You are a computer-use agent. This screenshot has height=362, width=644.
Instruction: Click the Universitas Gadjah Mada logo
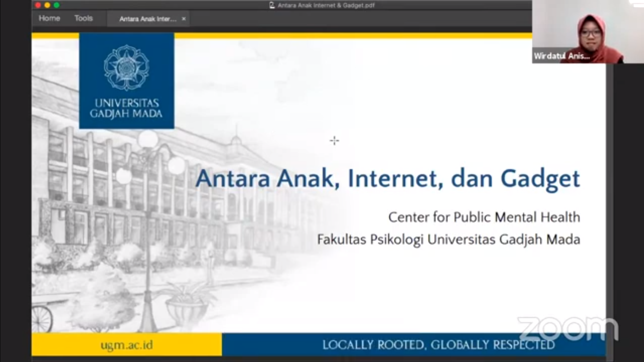point(127,80)
